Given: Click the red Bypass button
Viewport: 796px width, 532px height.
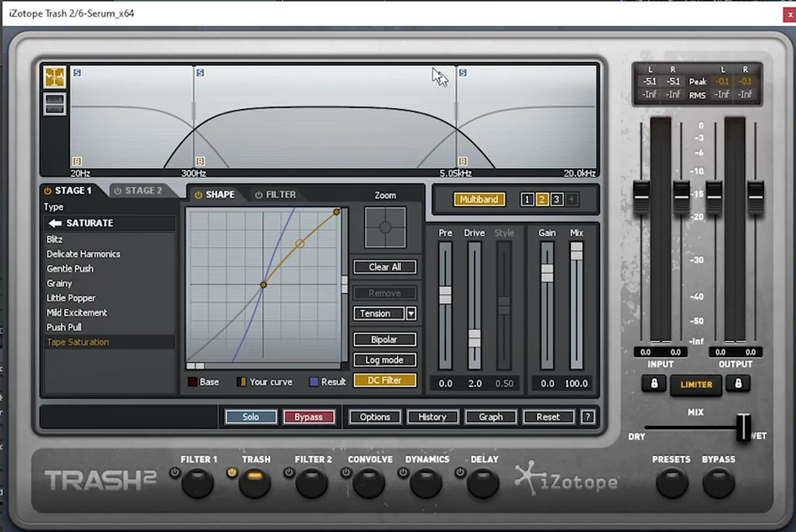Looking at the screenshot, I should pos(308,417).
